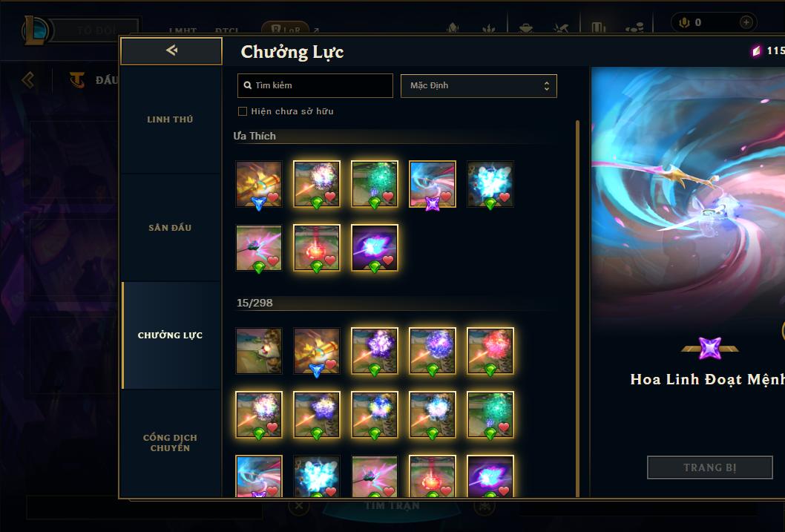Image resolution: width=785 pixels, height=532 pixels.
Task: Unfavorite heart on green firework boom in favorites
Action: tap(388, 197)
